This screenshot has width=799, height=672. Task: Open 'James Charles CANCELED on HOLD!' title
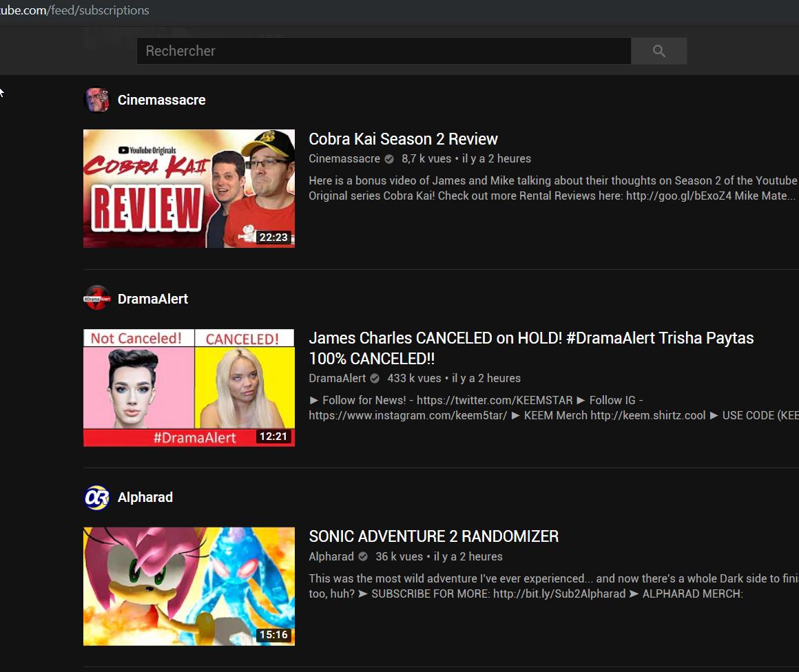[531, 348]
